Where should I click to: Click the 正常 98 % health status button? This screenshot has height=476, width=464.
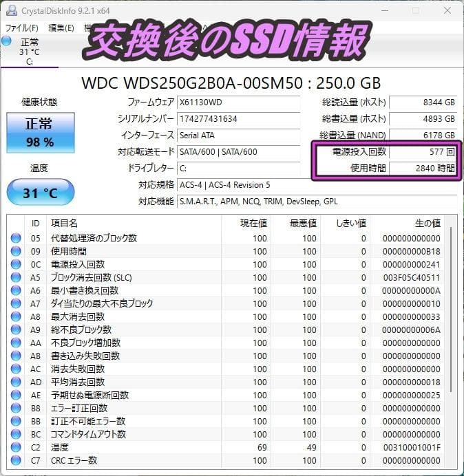tap(41, 133)
